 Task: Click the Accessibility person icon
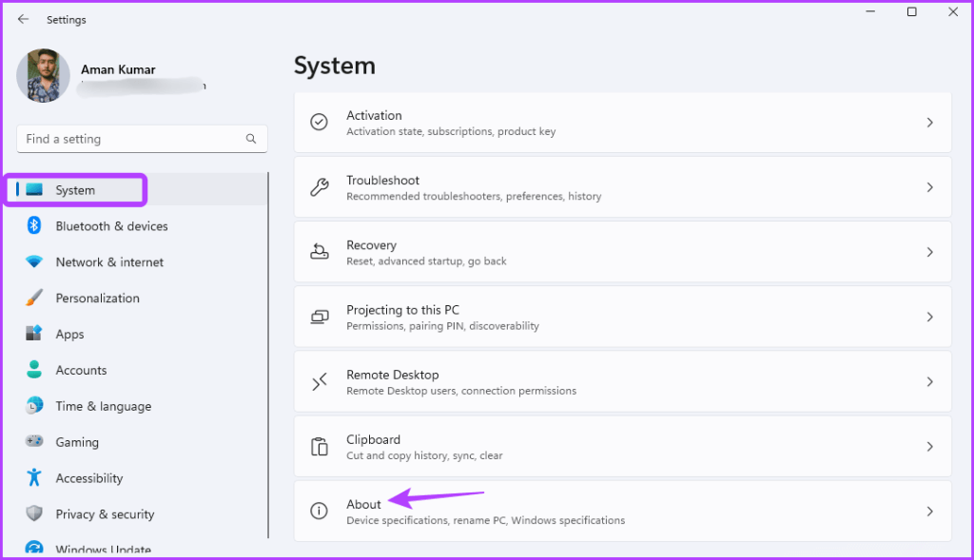pyautogui.click(x=34, y=477)
